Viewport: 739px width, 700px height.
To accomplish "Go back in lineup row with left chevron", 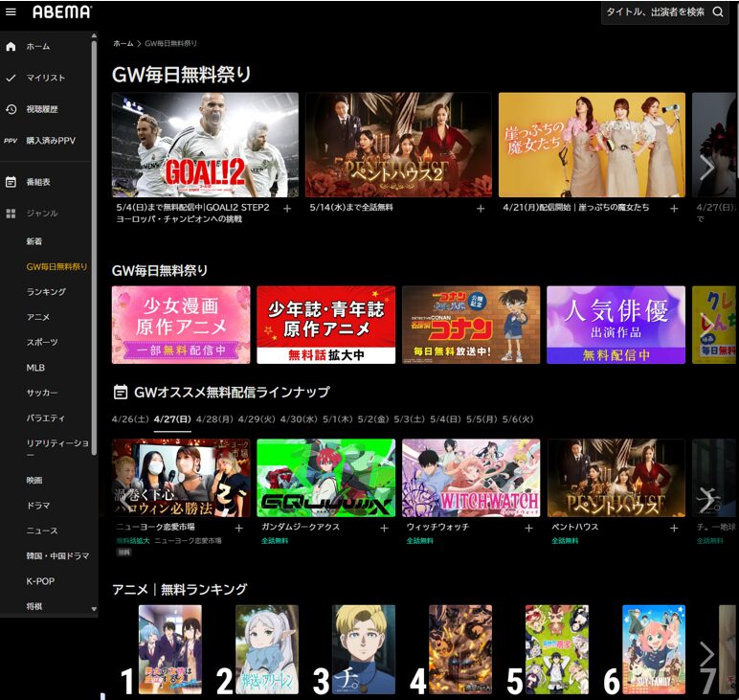I will point(124,500).
